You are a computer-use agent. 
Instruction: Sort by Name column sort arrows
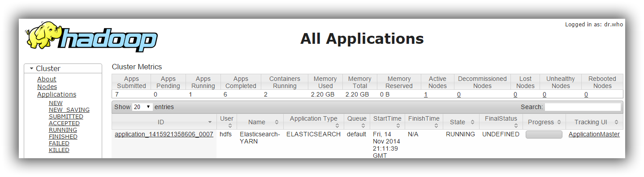click(x=277, y=122)
